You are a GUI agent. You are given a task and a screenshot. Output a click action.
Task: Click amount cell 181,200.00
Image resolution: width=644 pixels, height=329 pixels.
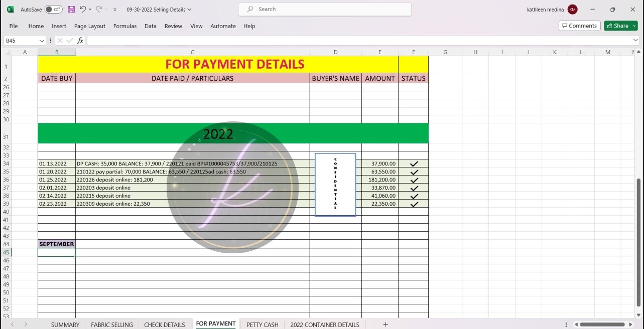(x=380, y=180)
